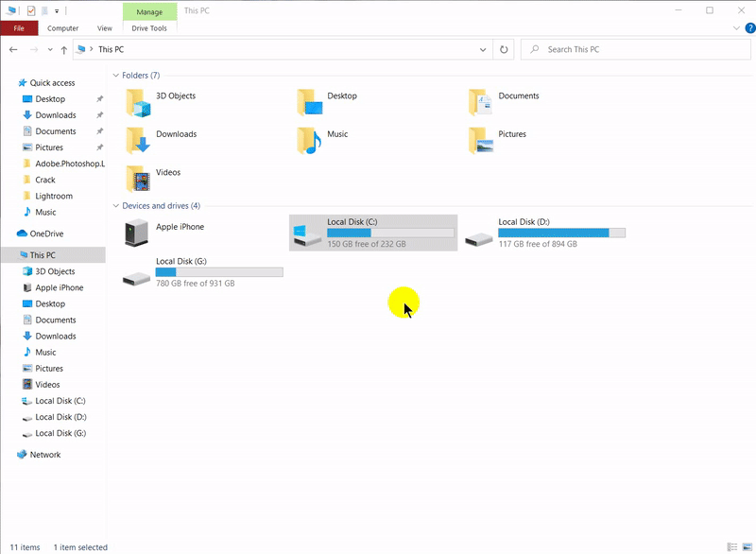Click the Local Disk (C:) usage bar
Screen dimensions: 756x554
click(x=390, y=234)
